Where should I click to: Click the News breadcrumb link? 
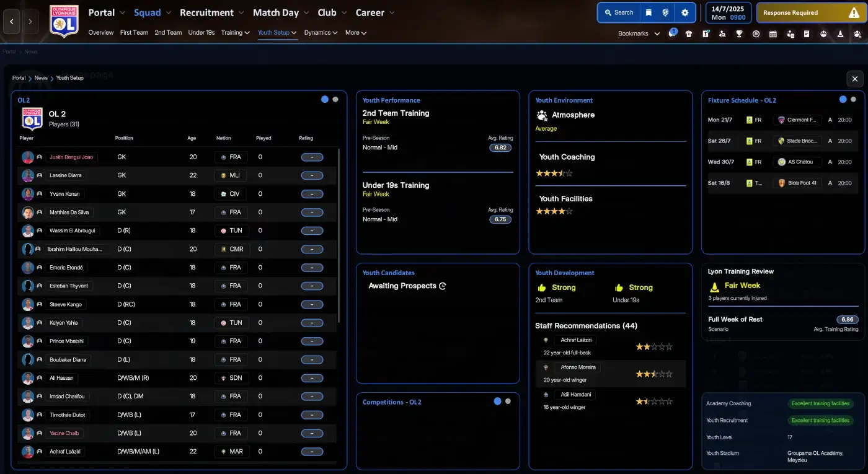(41, 78)
